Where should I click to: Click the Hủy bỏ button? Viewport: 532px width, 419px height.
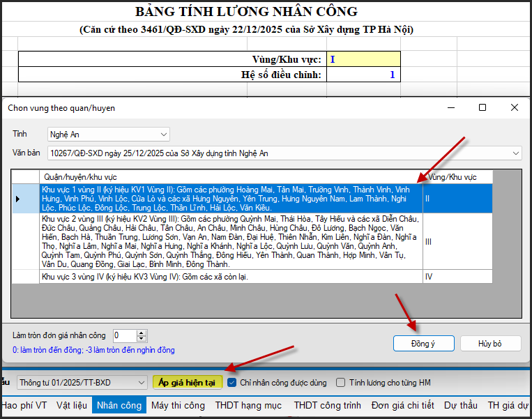[x=489, y=343]
